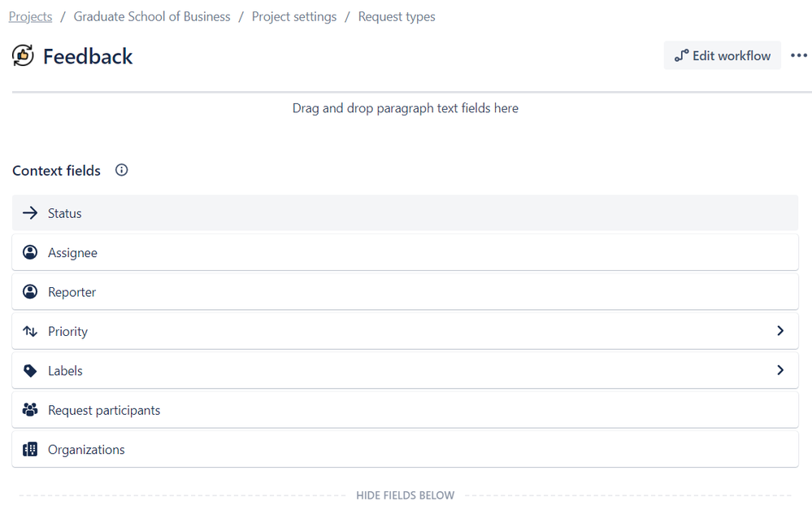This screenshot has width=812, height=510.
Task: Click the Reporter avatar icon
Action: coord(30,291)
